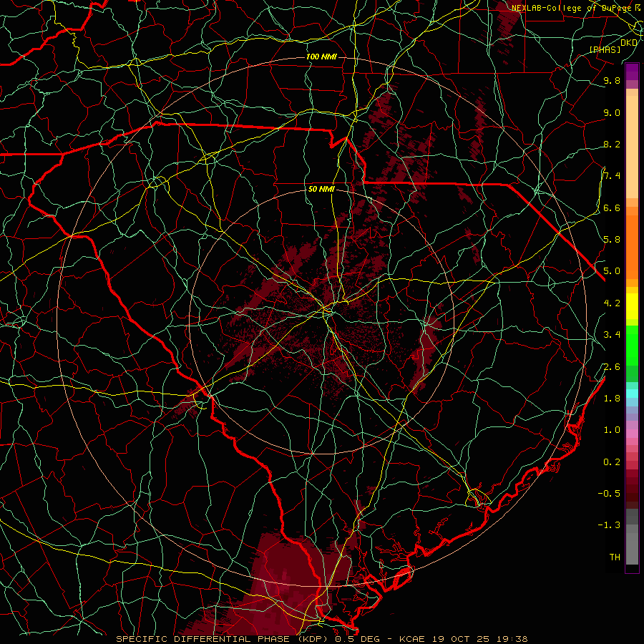644x644 pixels.
Task: Click the 6.6 legend value
Action: pos(612,208)
